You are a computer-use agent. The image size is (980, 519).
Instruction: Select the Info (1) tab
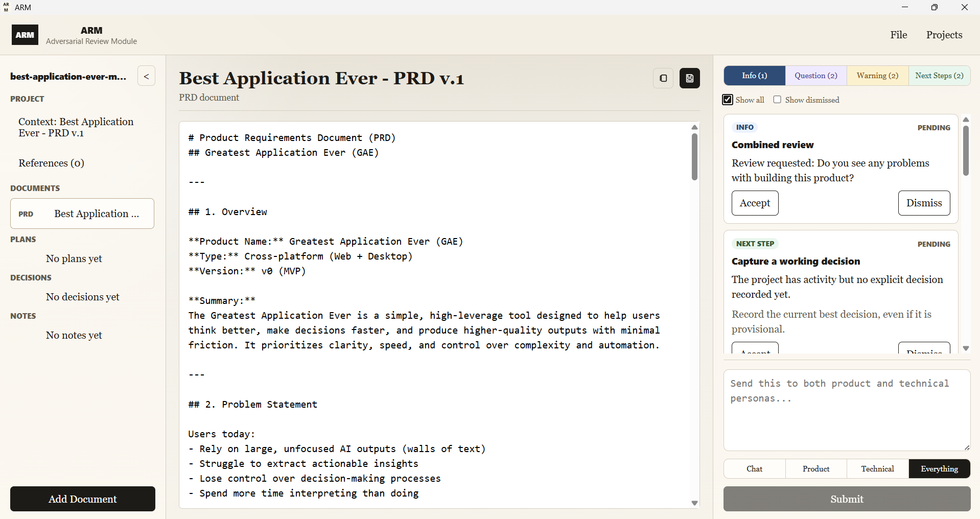pyautogui.click(x=755, y=76)
